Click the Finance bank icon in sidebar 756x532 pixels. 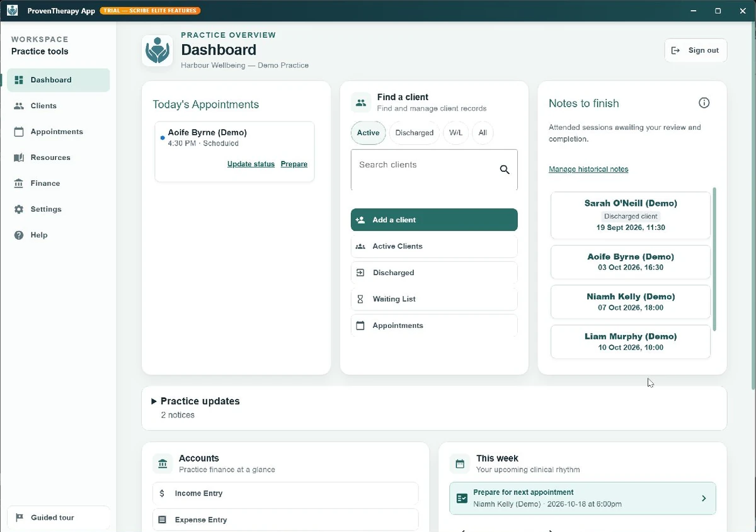click(19, 183)
